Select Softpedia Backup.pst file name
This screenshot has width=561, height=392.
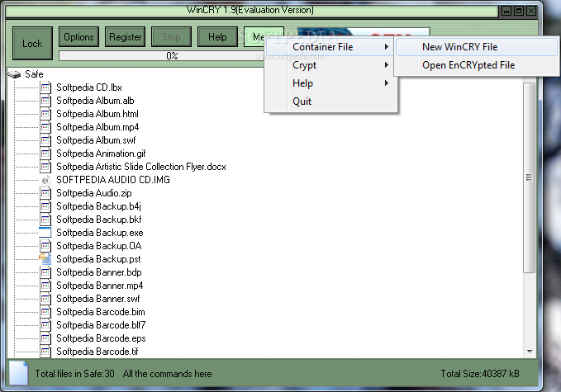coord(99,259)
